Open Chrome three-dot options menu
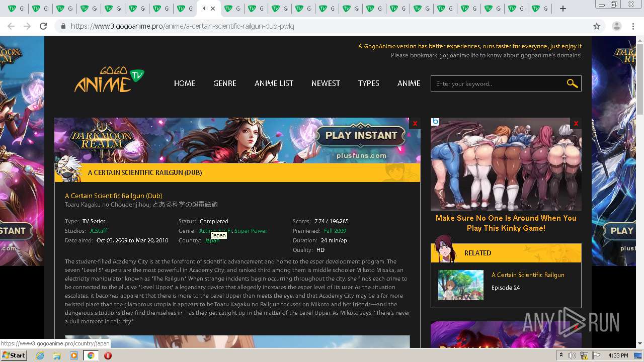The width and height of the screenshot is (644, 362). point(633,26)
